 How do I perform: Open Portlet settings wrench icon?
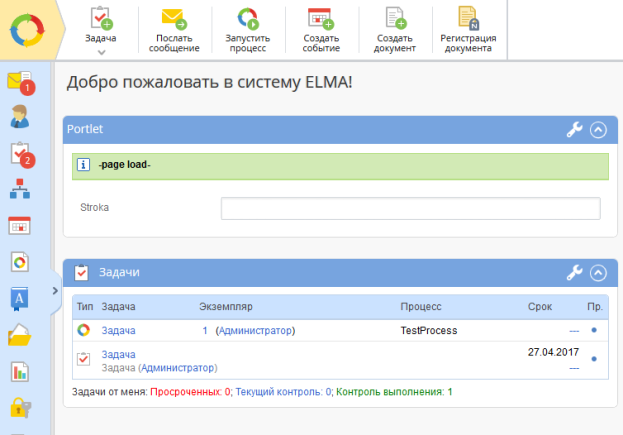(574, 129)
